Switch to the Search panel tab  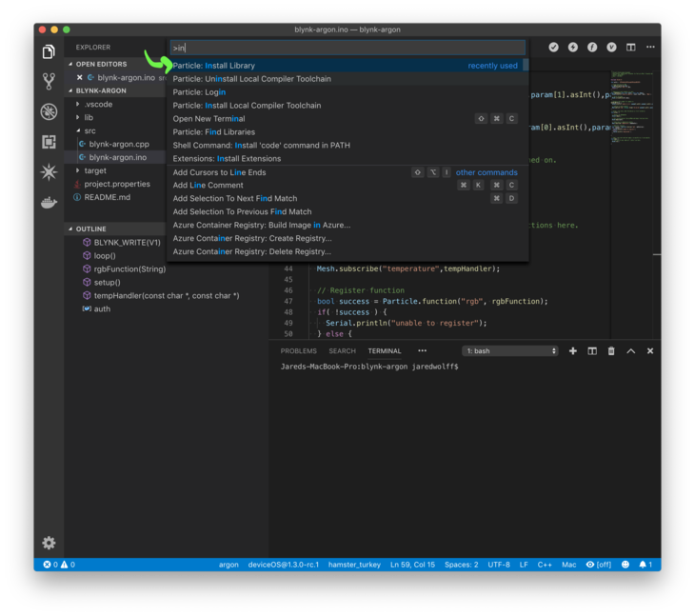[342, 351]
